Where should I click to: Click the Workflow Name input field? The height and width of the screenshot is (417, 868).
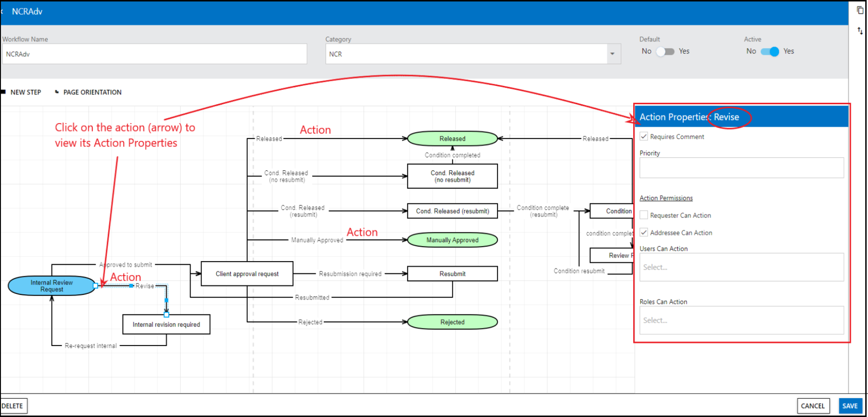coord(154,54)
